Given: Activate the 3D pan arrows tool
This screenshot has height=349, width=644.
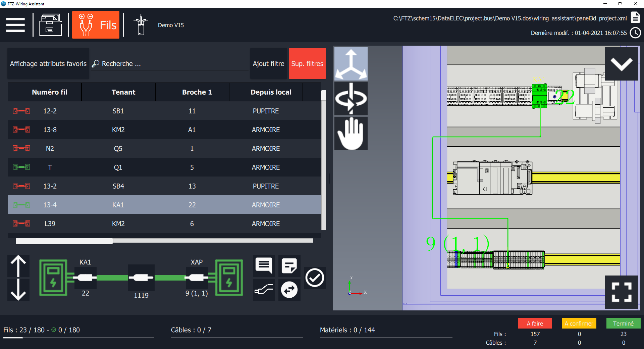Looking at the screenshot, I should pos(351,64).
